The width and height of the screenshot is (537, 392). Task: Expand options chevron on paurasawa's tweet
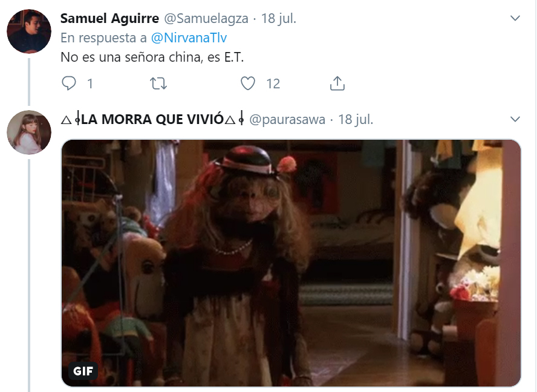pyautogui.click(x=515, y=119)
